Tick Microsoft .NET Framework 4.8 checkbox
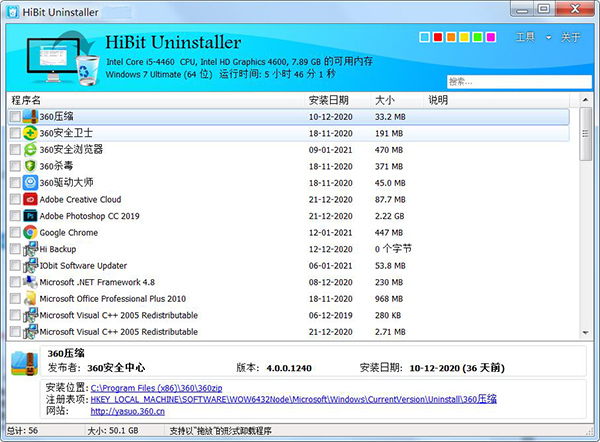 coord(15,282)
